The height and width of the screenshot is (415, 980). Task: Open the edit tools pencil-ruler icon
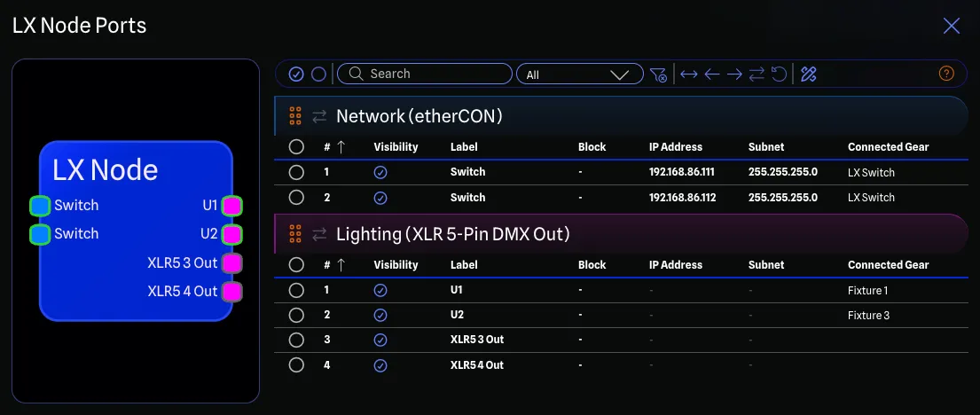point(808,74)
